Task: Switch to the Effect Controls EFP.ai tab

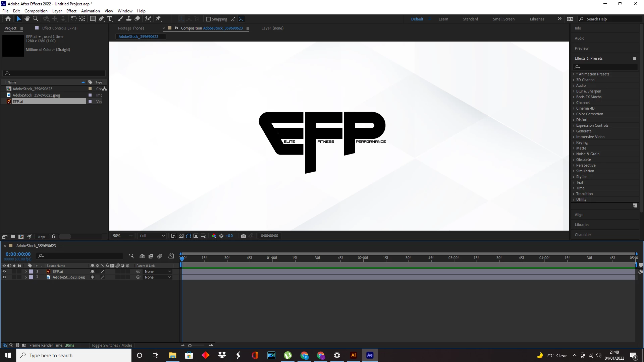Action: pos(59,28)
